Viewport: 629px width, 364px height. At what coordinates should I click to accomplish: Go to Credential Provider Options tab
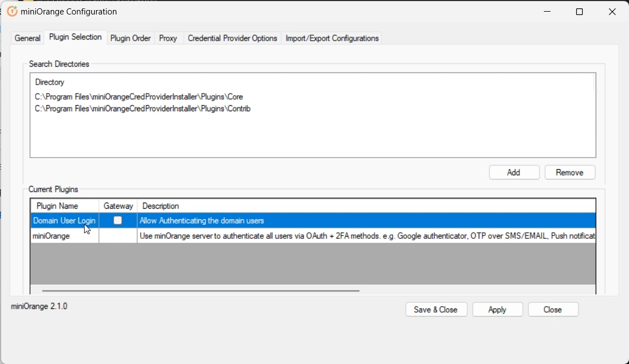(232, 38)
